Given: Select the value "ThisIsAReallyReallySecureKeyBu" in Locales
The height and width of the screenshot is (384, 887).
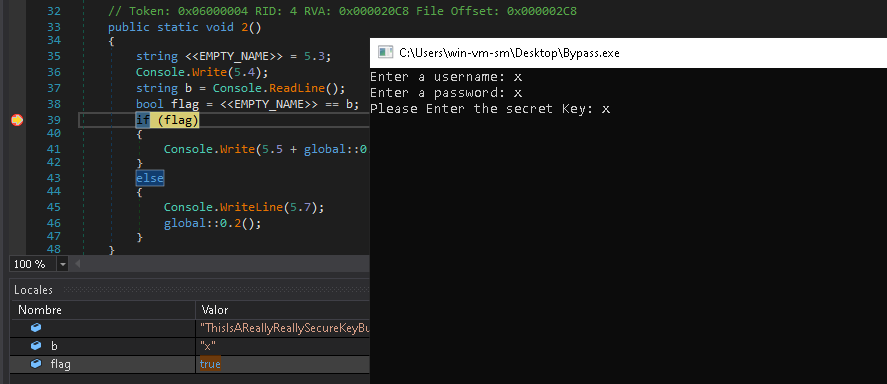Looking at the screenshot, I should 285,327.
